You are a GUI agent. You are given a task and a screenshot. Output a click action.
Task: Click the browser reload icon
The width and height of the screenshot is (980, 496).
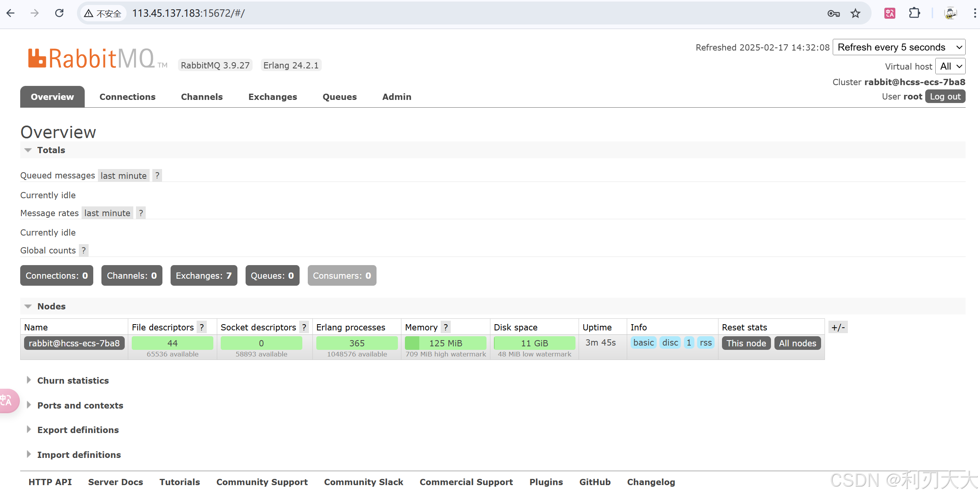click(x=59, y=13)
